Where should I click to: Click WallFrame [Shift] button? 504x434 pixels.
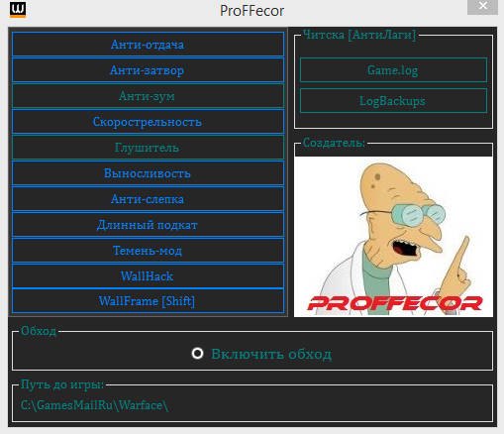[x=148, y=301]
